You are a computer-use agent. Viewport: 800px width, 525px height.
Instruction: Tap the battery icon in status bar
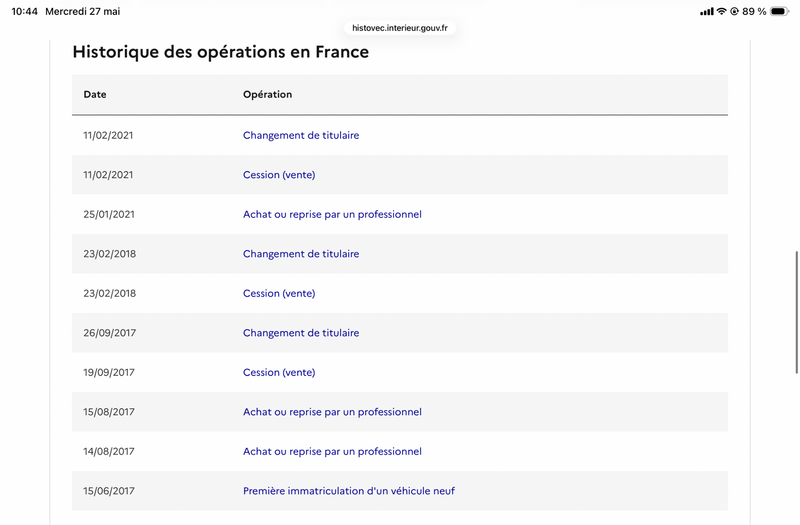(x=780, y=11)
